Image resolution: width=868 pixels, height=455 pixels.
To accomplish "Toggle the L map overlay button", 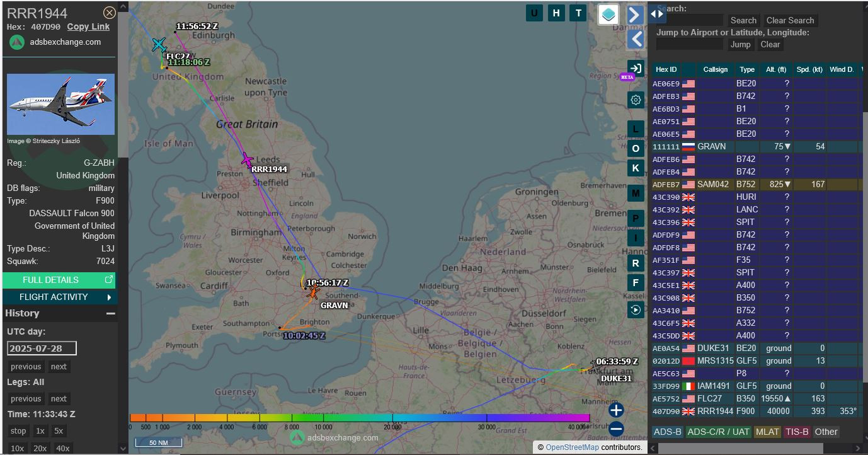I will (636, 129).
